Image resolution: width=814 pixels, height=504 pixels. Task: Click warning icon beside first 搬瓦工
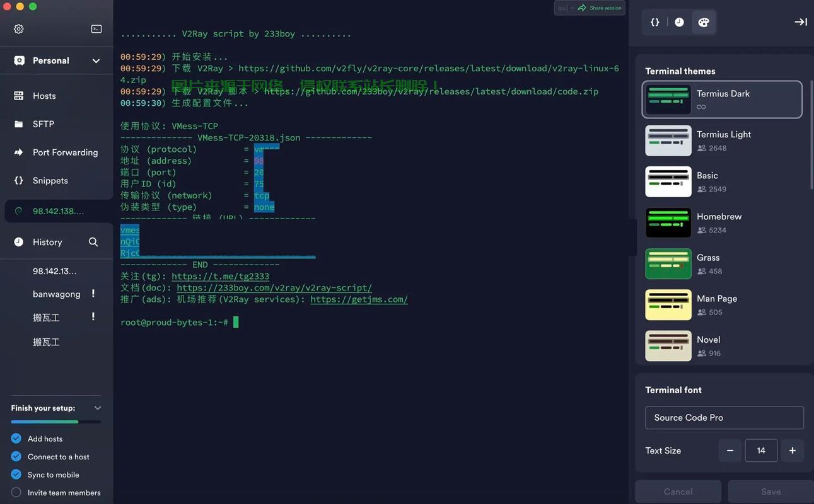pos(93,317)
